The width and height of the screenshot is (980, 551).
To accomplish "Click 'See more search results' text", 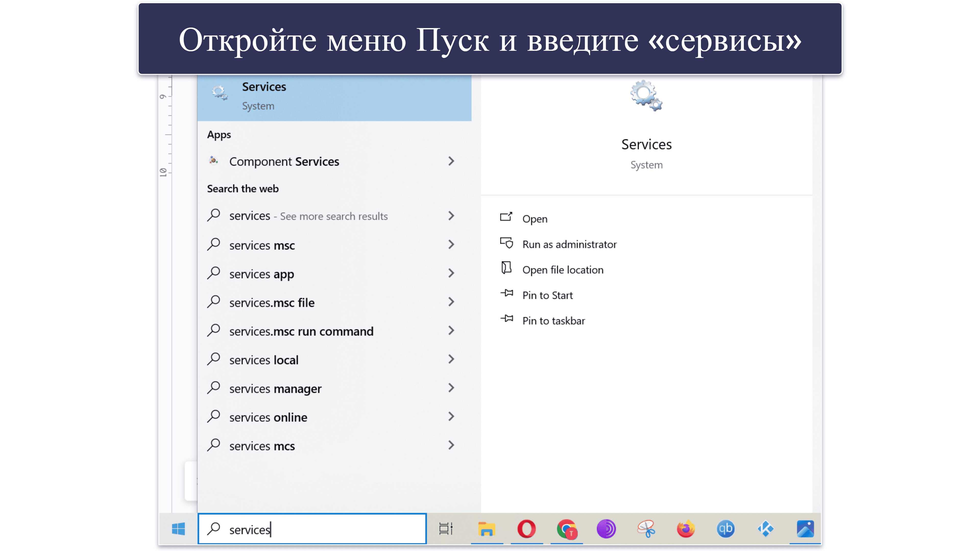I will click(x=334, y=216).
